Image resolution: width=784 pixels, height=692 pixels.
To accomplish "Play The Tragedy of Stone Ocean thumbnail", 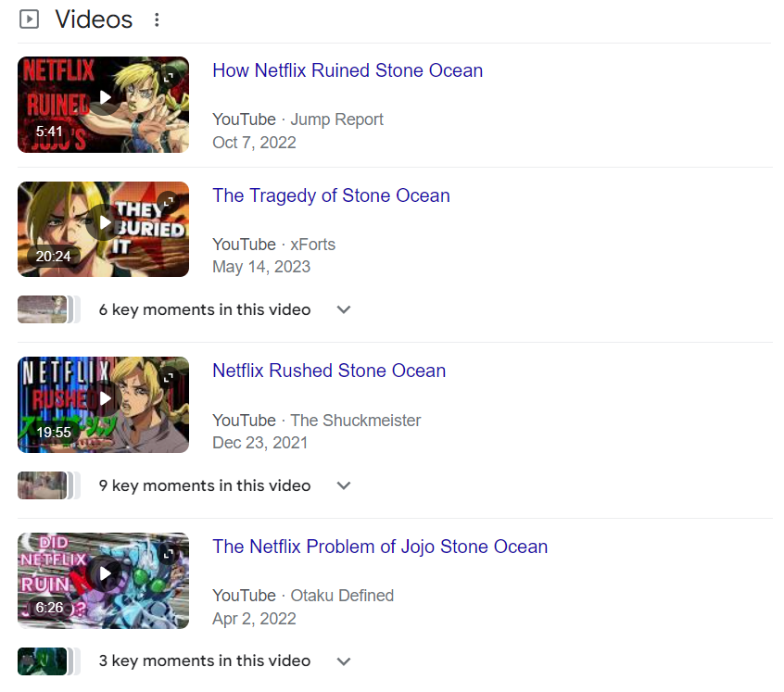I will click(x=105, y=222).
